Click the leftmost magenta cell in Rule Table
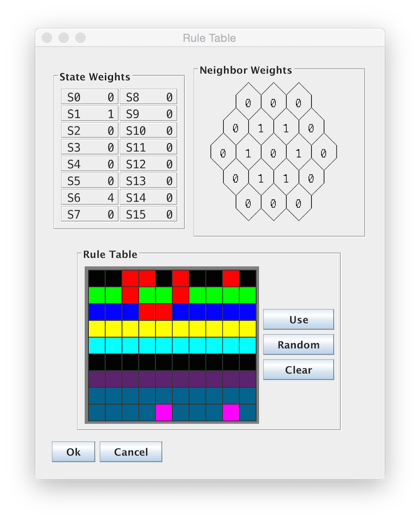The width and height of the screenshot is (420, 521). pyautogui.click(x=164, y=412)
